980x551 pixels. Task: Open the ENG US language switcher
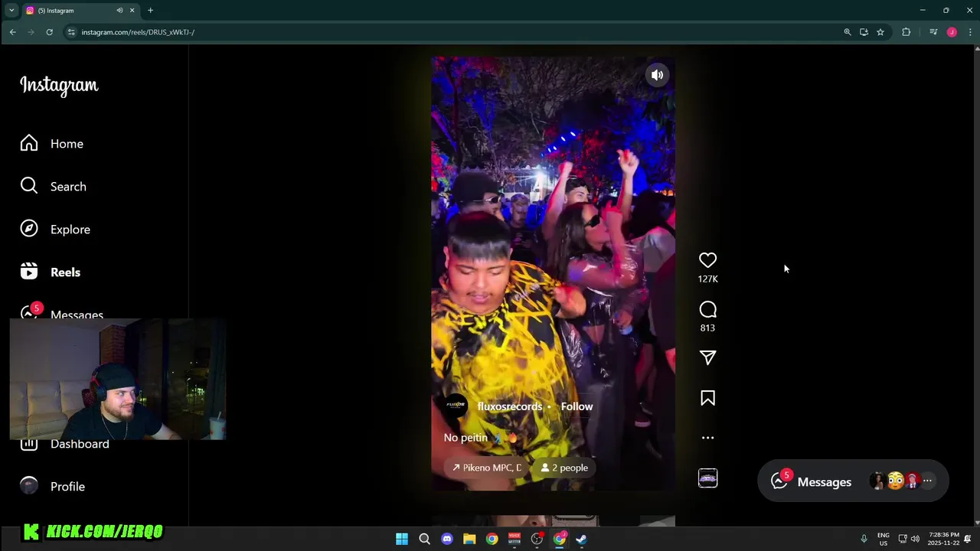(x=884, y=539)
